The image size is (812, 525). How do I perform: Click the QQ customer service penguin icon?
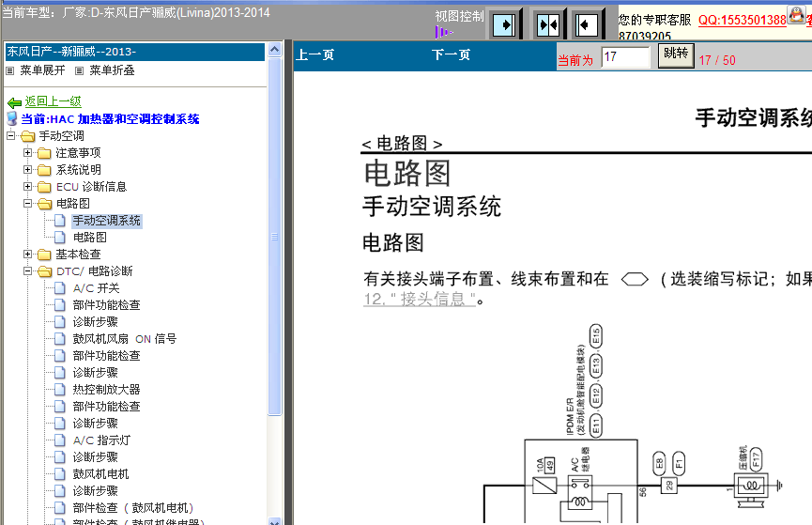796,14
